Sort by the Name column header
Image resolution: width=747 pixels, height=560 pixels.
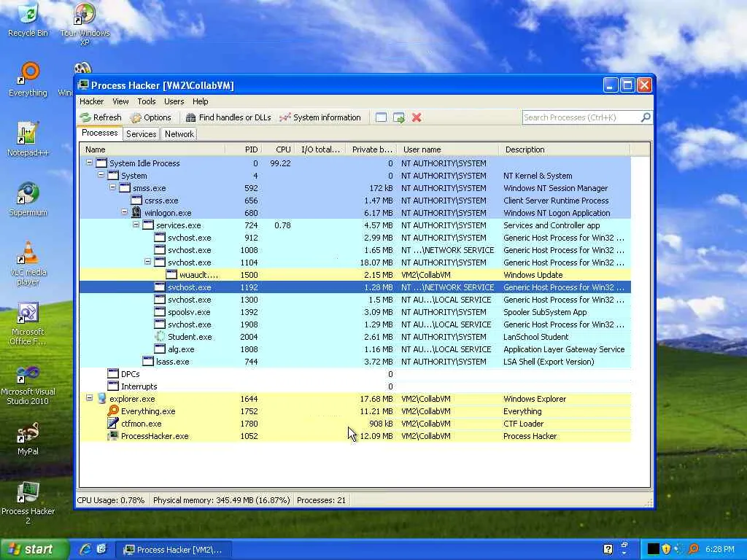click(152, 149)
